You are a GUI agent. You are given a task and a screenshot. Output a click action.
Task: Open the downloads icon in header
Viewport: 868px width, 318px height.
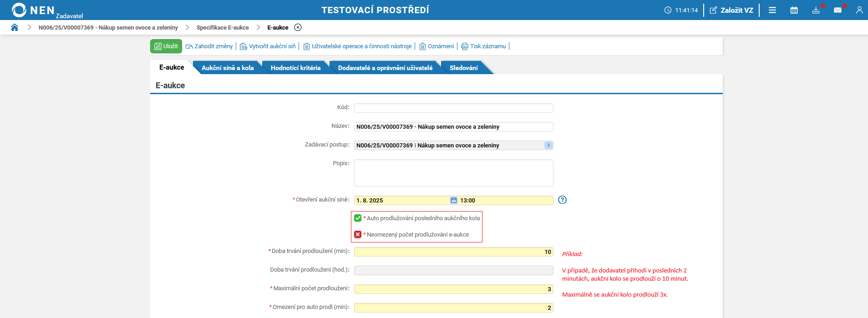tap(816, 10)
